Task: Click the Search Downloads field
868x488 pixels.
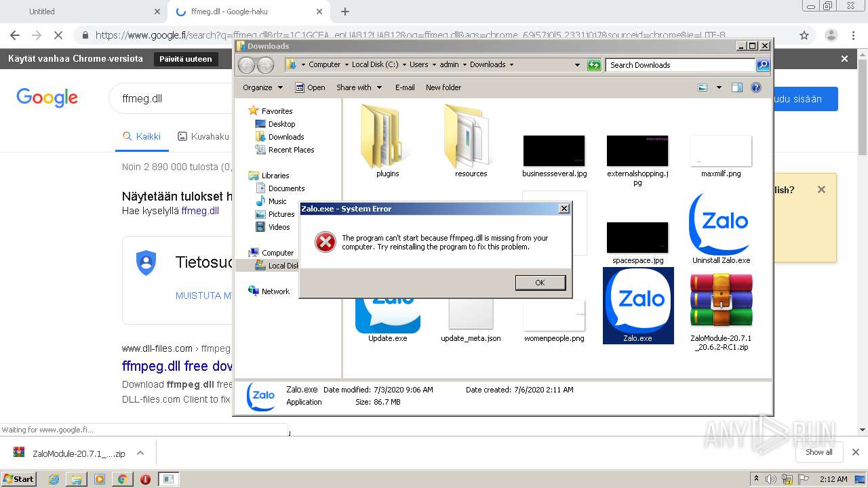Action: pos(680,65)
